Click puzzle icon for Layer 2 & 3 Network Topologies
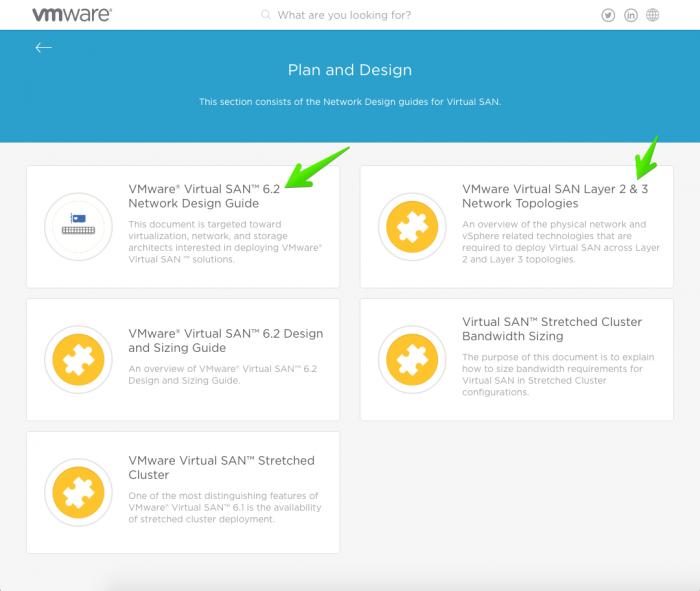Viewport: 700px width, 591px height. point(412,227)
